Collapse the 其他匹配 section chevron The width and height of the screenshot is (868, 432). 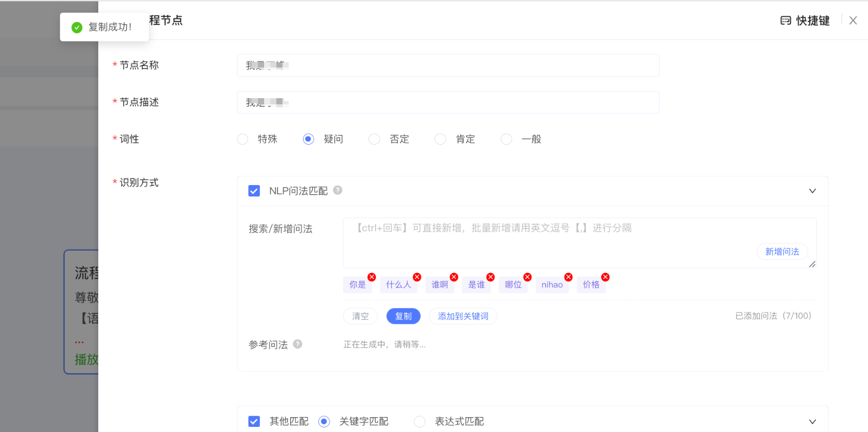pos(812,421)
